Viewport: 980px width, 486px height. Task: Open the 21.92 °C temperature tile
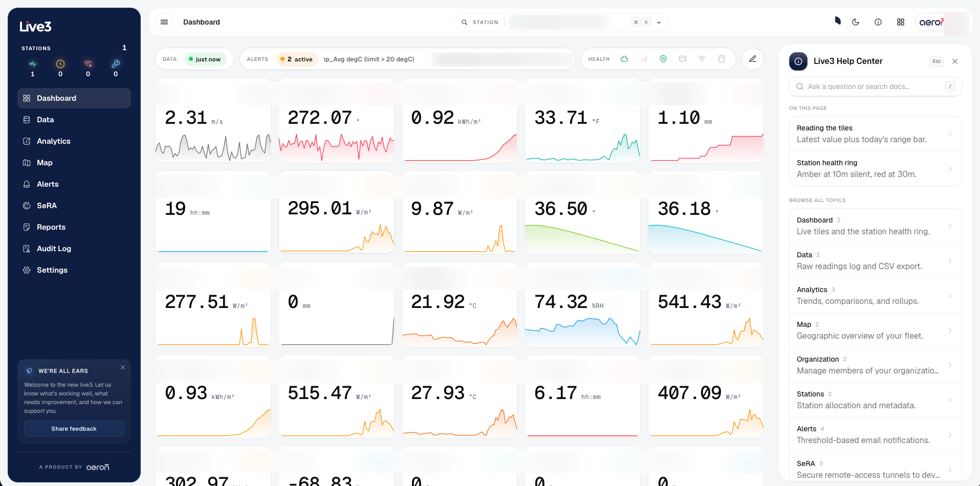click(460, 305)
